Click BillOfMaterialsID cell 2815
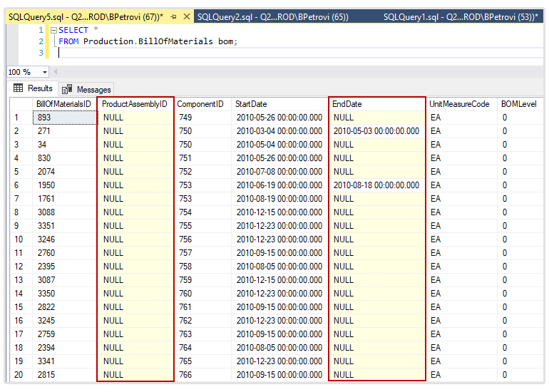This screenshot has width=549, height=392. [x=65, y=375]
